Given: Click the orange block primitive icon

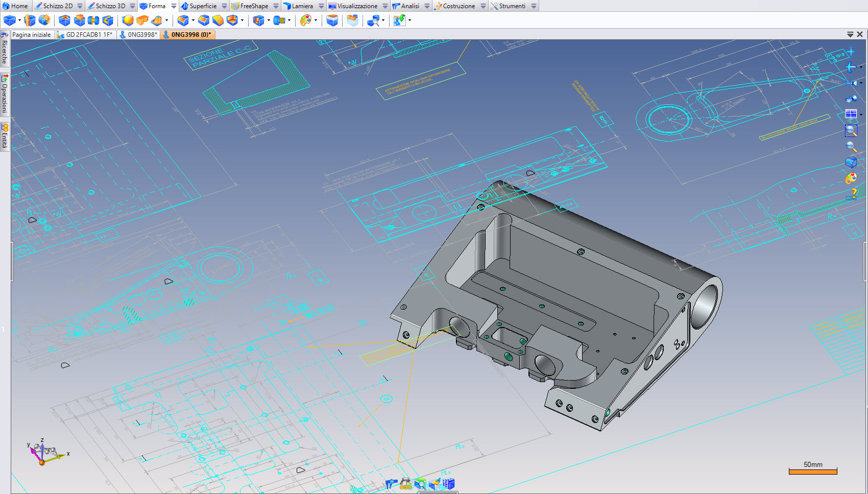Looking at the screenshot, I should pyautogui.click(x=142, y=20).
